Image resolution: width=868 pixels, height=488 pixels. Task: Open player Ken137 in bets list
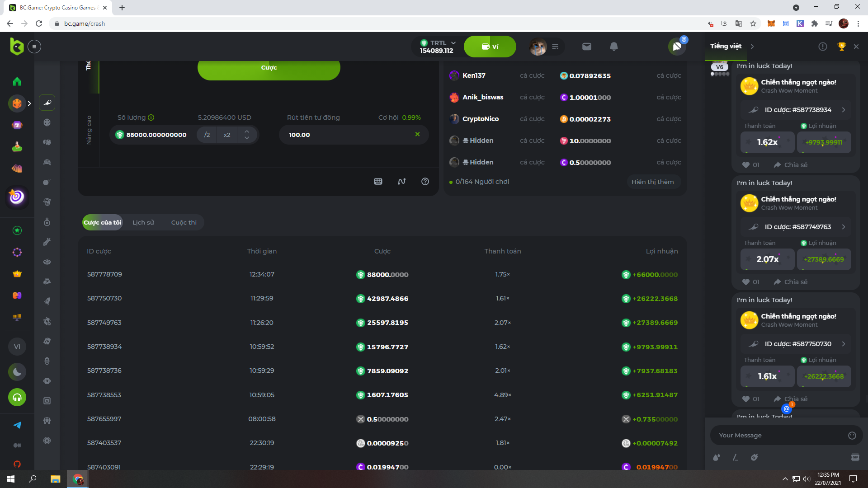tap(474, 75)
